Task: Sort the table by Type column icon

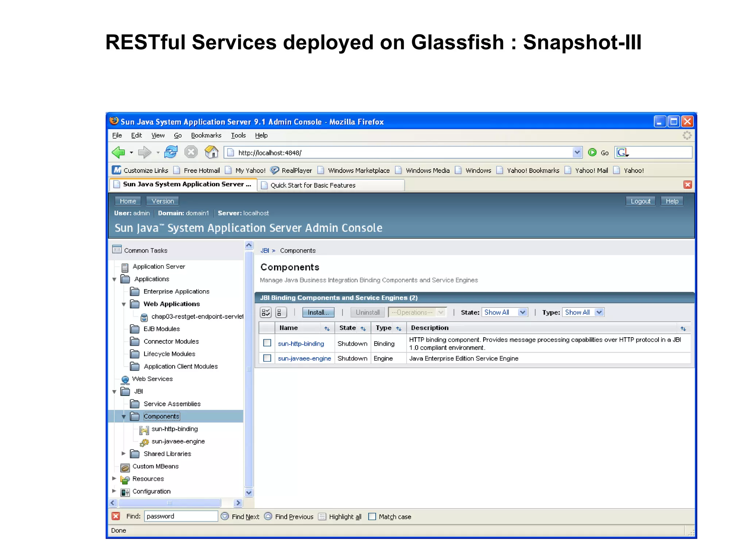Action: (399, 328)
